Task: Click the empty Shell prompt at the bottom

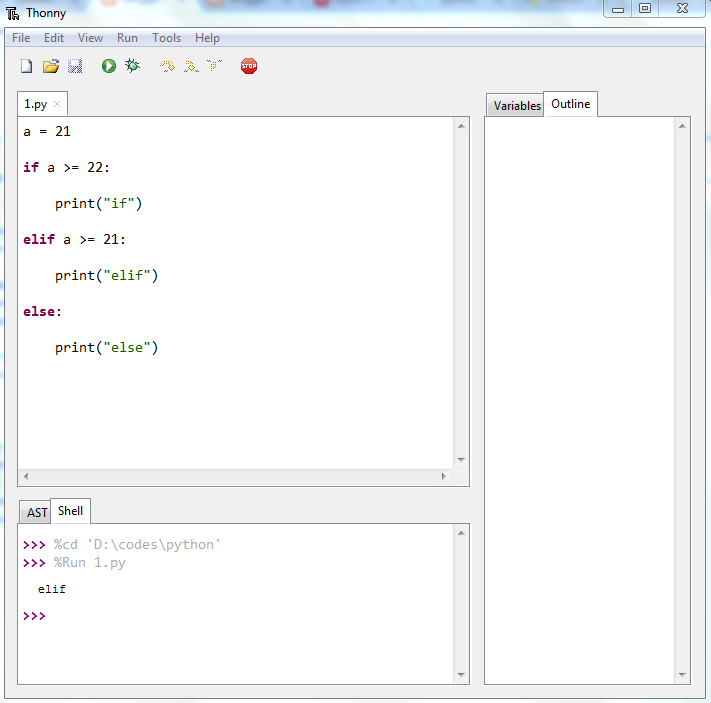Action: point(34,616)
